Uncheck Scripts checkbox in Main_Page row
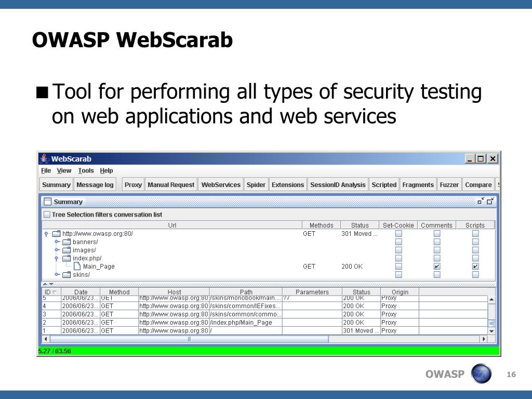This screenshot has height=399, width=532. pyautogui.click(x=475, y=267)
